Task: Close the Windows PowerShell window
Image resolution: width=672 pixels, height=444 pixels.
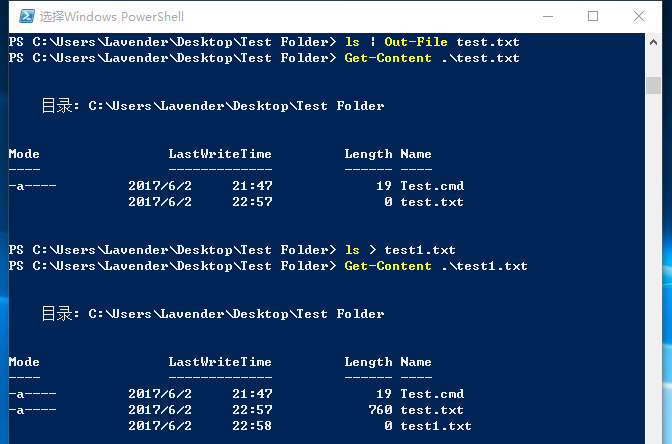Action: coord(640,16)
